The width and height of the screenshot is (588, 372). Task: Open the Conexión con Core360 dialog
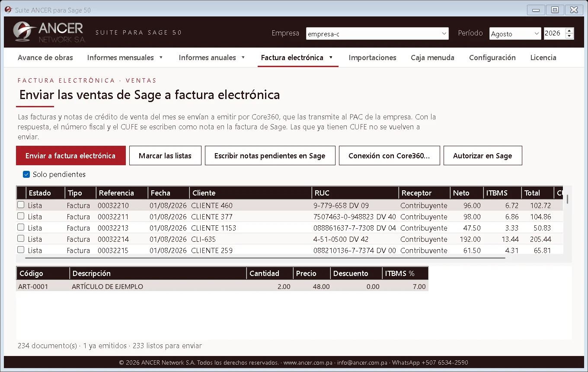pyautogui.click(x=389, y=156)
